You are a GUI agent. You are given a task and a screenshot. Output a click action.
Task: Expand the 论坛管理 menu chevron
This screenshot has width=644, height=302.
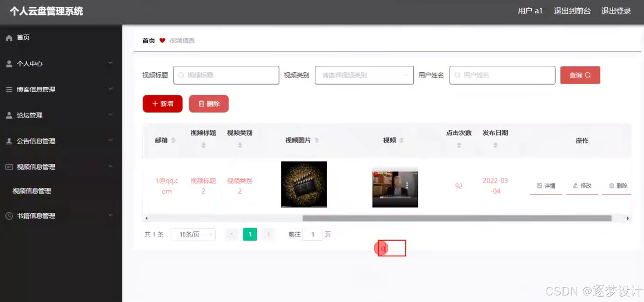111,114
